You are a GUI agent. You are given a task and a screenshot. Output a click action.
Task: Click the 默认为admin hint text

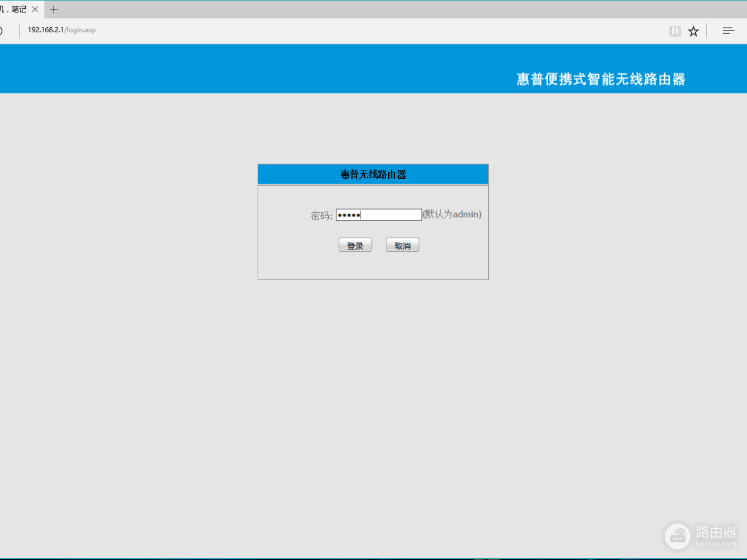pos(452,214)
